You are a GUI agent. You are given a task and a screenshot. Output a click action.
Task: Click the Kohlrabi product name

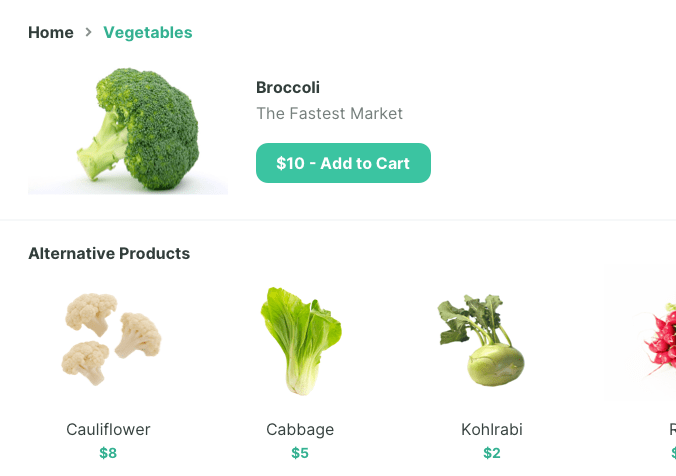click(x=492, y=429)
